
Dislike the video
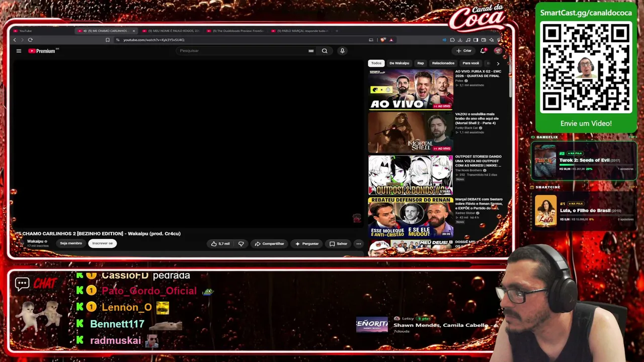click(241, 244)
